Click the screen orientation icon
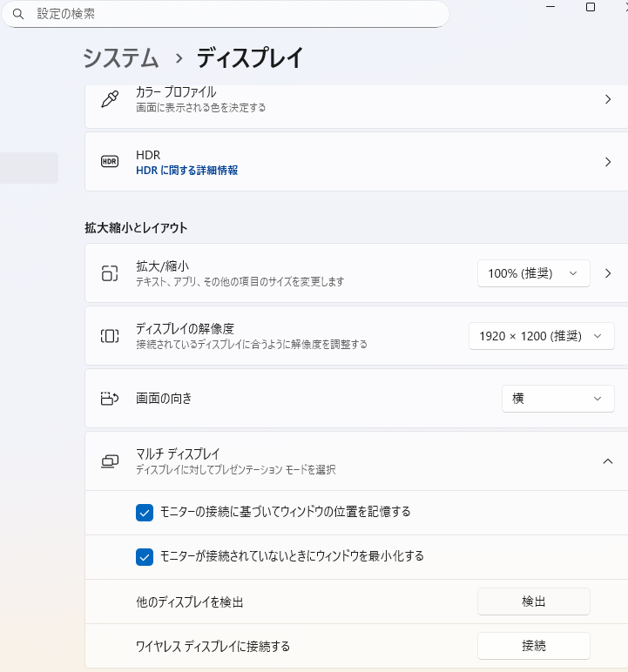Image resolution: width=628 pixels, height=672 pixels. 110,399
